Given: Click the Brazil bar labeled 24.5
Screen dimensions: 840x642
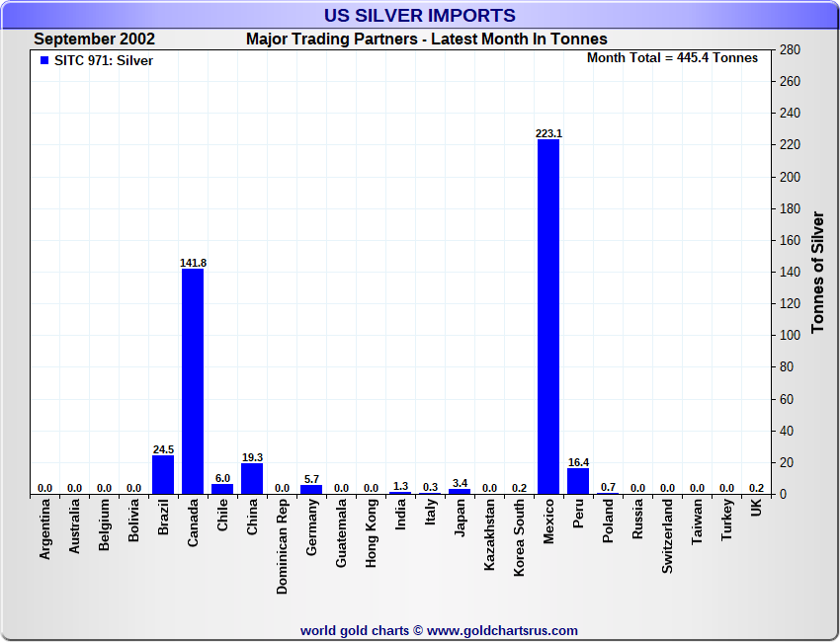Looking at the screenshot, I should [163, 475].
